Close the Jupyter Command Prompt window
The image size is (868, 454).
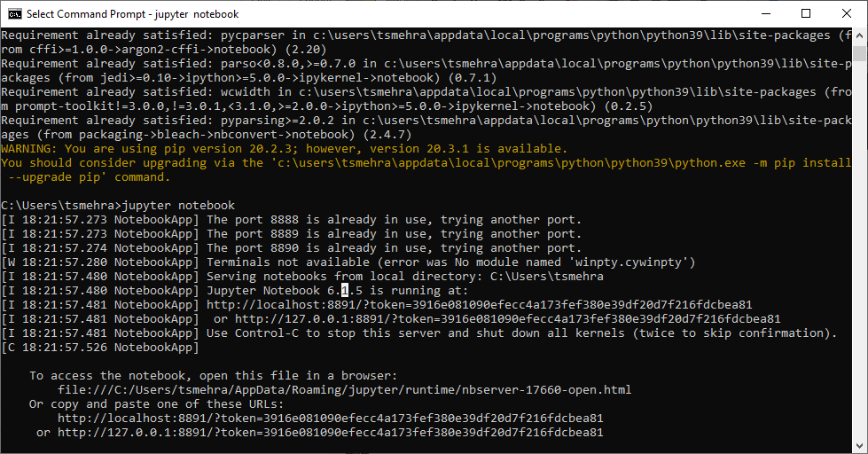846,14
